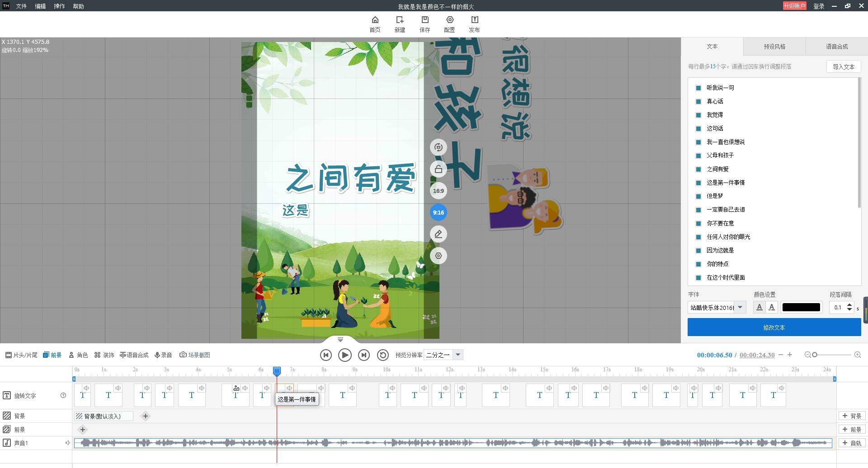Click the 发布 publish icon
The height and width of the screenshot is (468, 868).
[474, 24]
